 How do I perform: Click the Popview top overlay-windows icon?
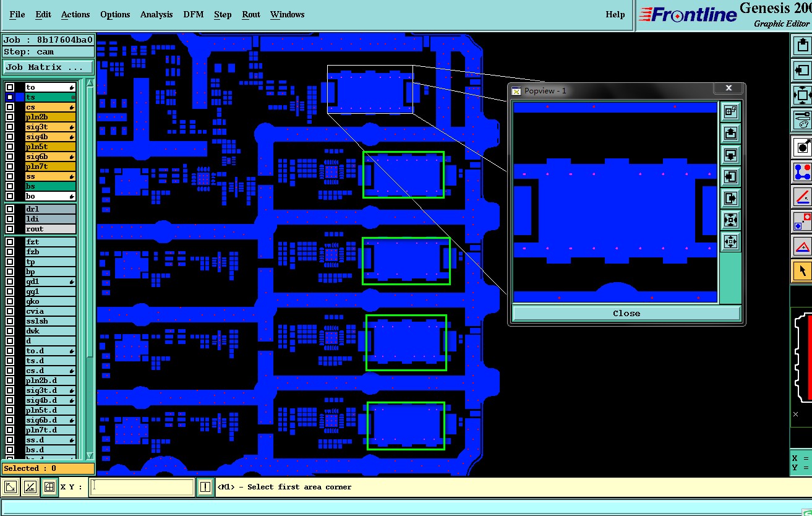pos(730,112)
